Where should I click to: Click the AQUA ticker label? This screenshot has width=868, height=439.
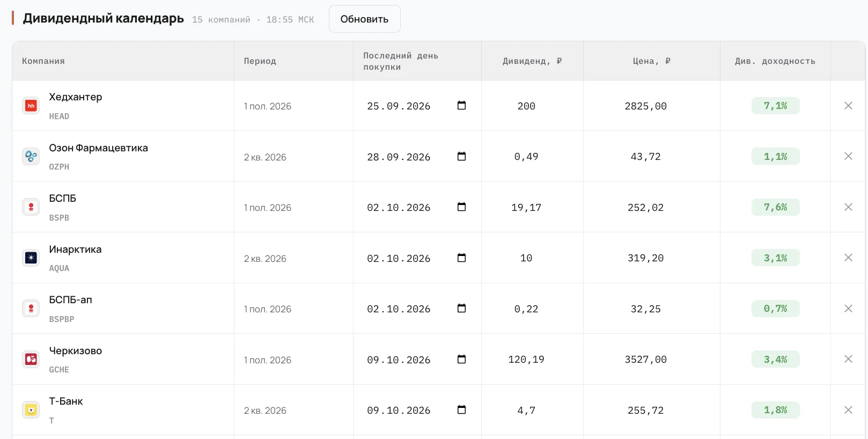pos(59,268)
